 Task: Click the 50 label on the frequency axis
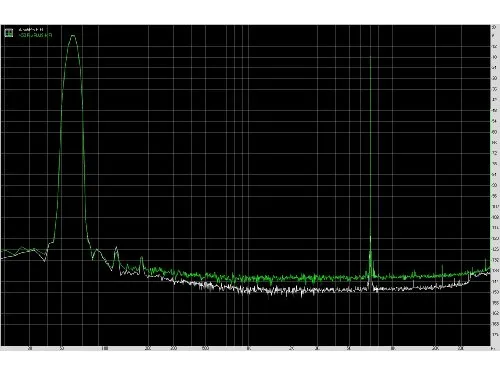[62, 349]
